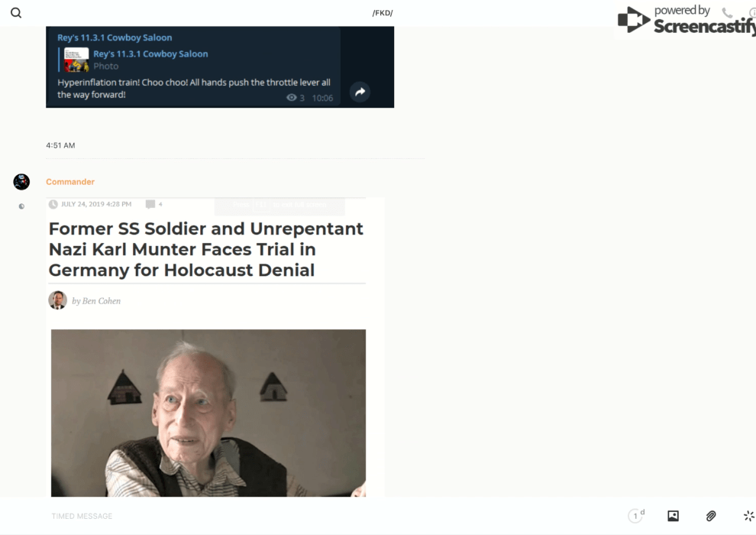The image size is (756, 535).
Task: Open the /FKD/ conversation title
Action: pos(382,13)
